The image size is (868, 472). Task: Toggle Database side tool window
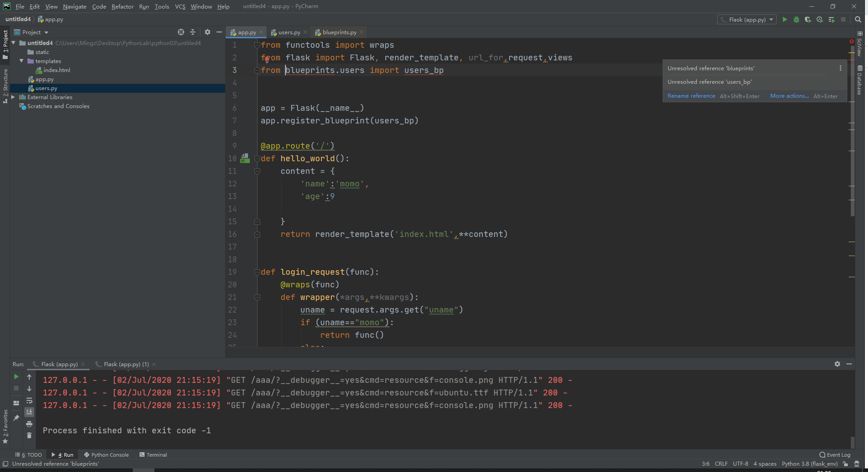[859, 80]
